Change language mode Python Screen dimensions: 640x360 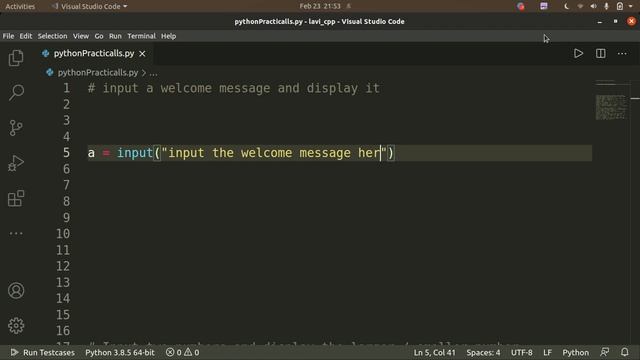click(x=576, y=352)
